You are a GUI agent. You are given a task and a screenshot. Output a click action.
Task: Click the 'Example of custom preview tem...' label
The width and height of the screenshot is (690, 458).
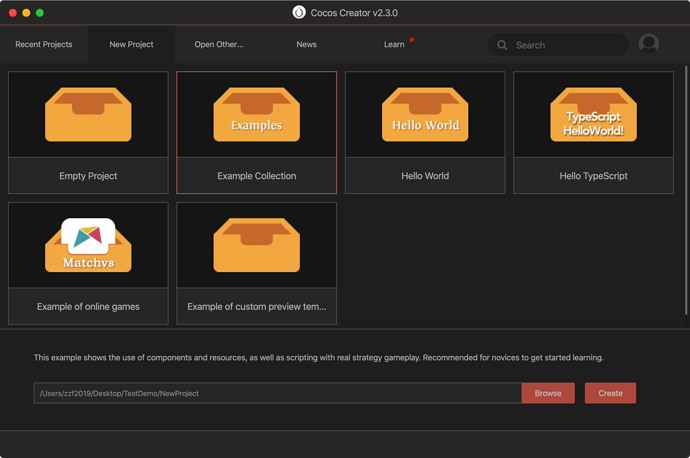coord(257,307)
